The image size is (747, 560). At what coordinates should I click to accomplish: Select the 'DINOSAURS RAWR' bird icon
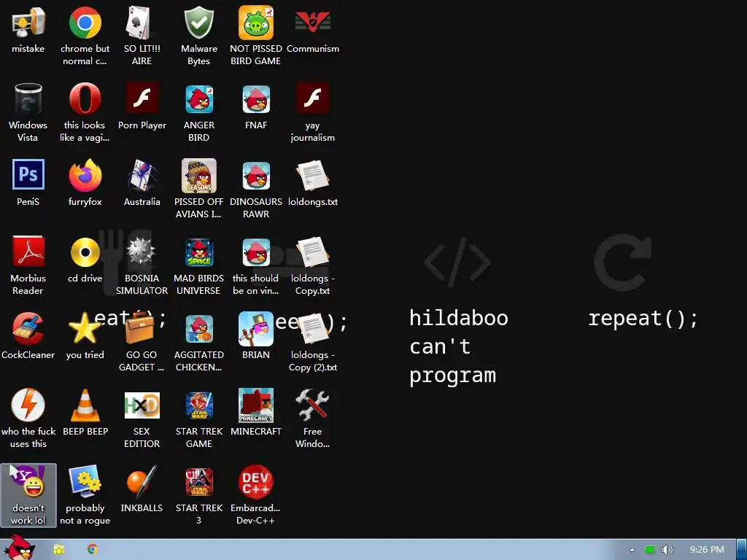[x=256, y=176]
